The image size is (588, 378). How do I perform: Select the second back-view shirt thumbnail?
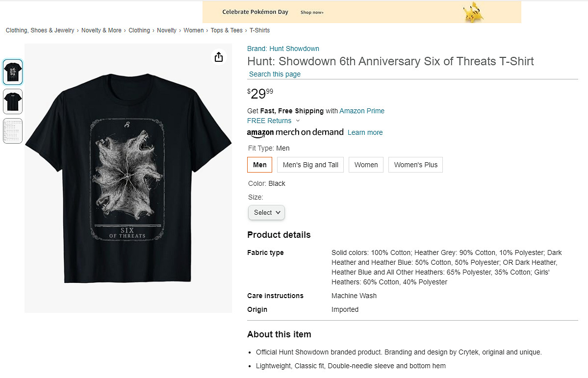click(x=13, y=101)
